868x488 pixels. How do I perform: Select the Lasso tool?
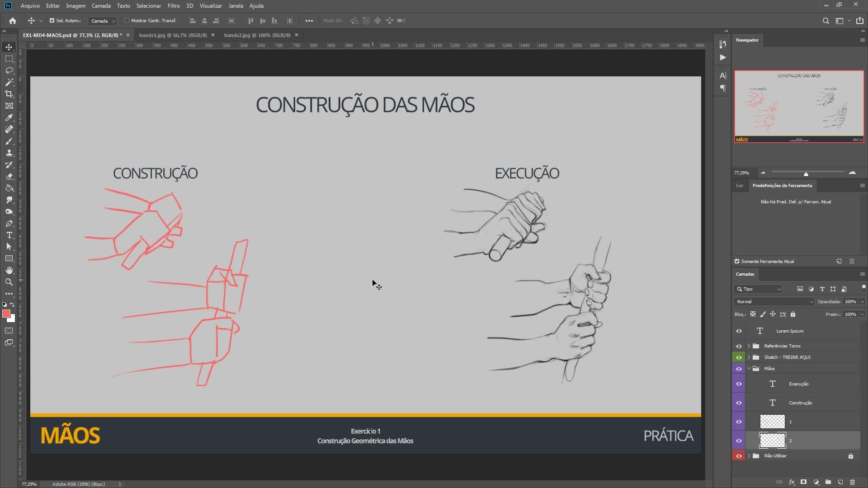(x=9, y=70)
